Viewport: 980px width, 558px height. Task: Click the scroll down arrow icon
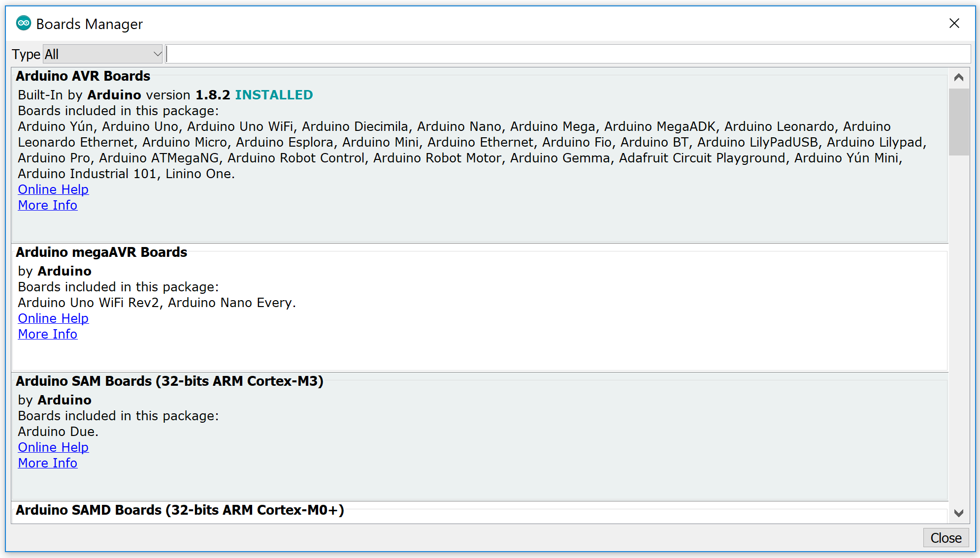click(958, 513)
